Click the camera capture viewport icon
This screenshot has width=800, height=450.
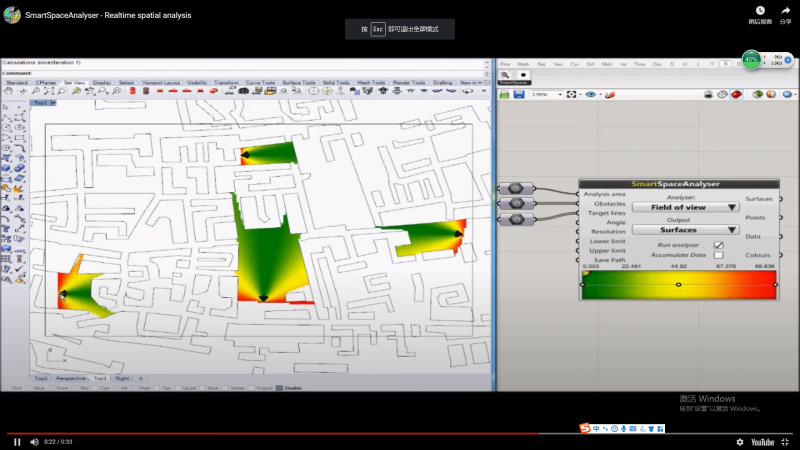[x=244, y=91]
